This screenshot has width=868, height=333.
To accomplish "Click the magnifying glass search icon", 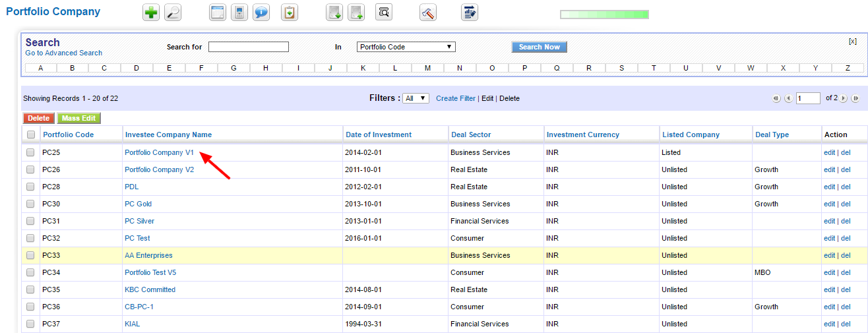I will pyautogui.click(x=173, y=13).
